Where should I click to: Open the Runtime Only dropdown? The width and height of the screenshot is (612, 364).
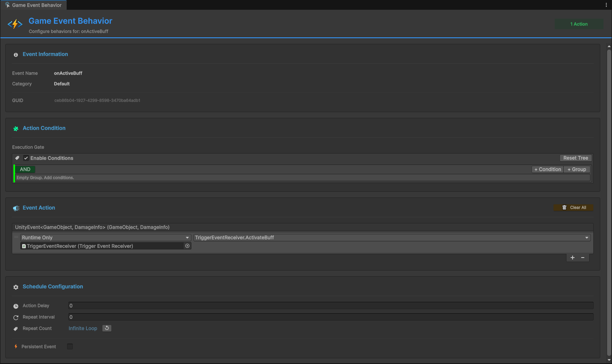point(105,237)
